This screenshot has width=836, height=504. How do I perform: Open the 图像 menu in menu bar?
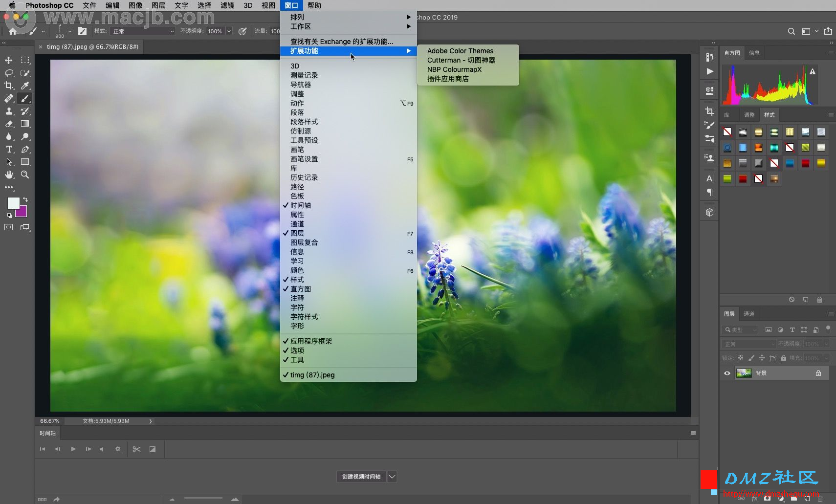[135, 5]
